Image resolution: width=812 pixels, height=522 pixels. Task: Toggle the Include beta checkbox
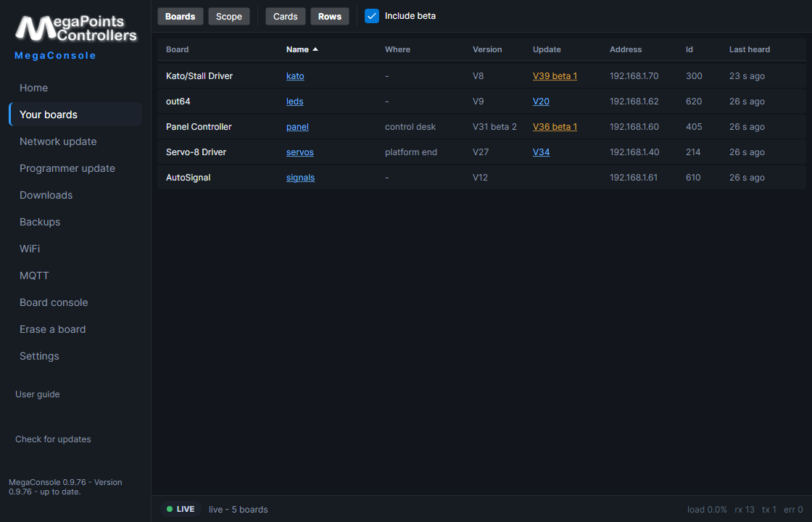(x=372, y=16)
